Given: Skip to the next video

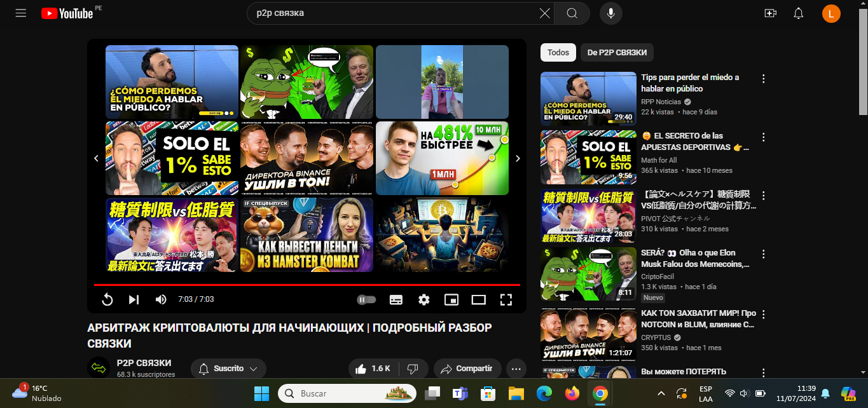Looking at the screenshot, I should (x=134, y=299).
